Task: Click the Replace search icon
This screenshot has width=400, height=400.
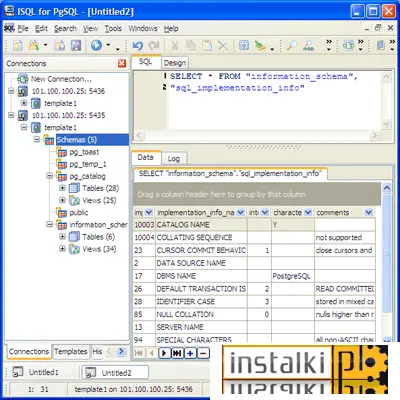Action: click(x=309, y=45)
